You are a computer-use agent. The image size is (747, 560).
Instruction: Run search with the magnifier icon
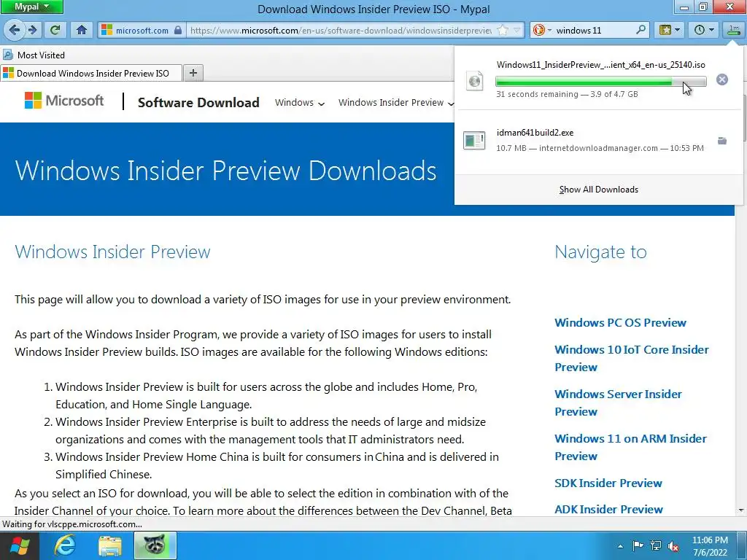640,30
